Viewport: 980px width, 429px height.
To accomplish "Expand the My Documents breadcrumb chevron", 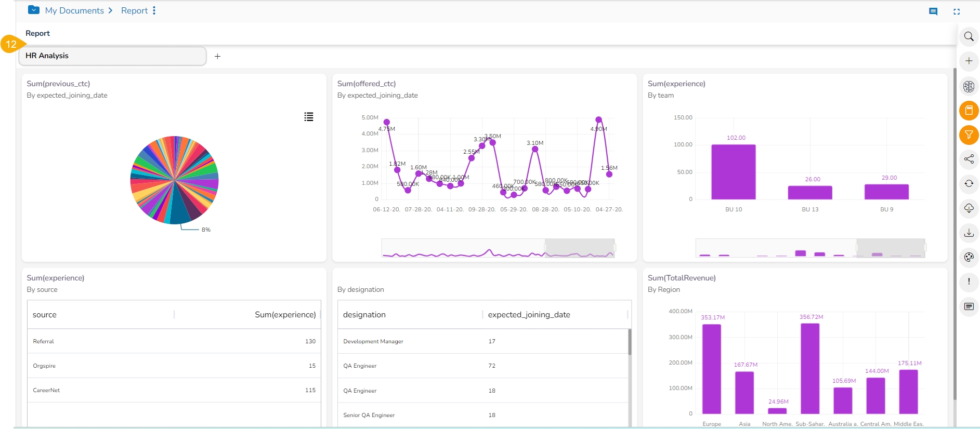I will (x=110, y=10).
